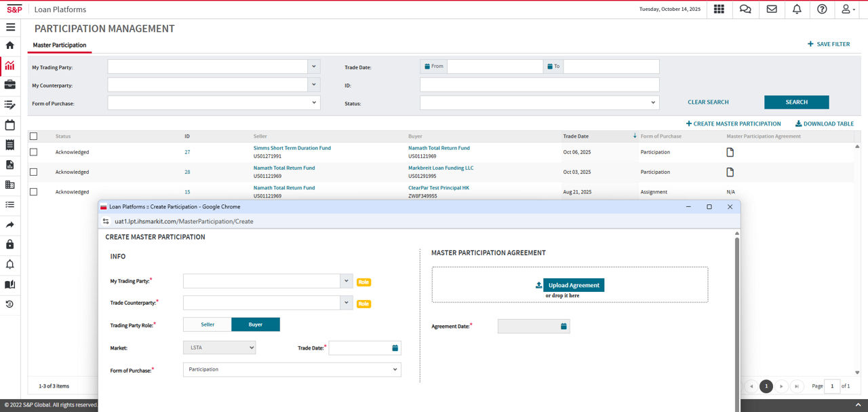This screenshot has width=868, height=412.
Task: Click the help question mark icon
Action: point(822,10)
